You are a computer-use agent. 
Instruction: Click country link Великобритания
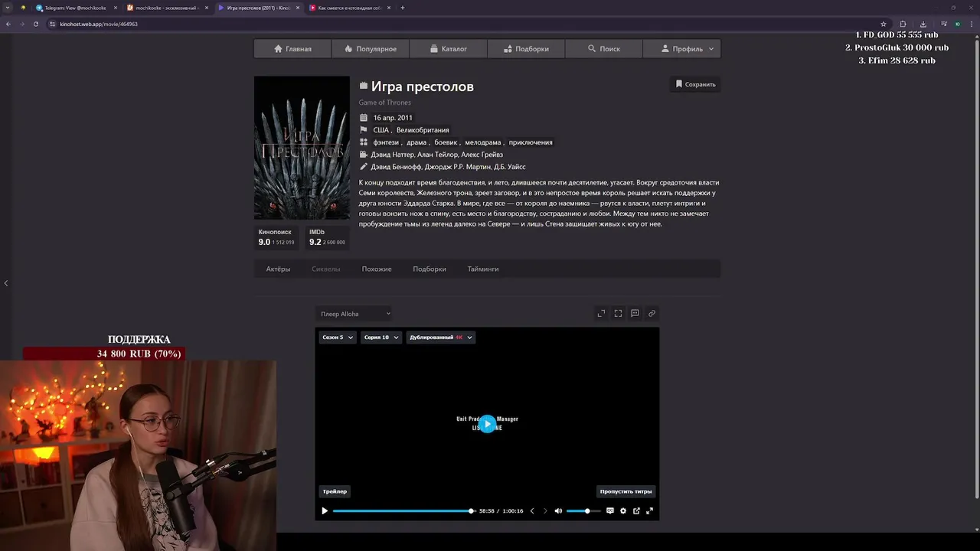423,130
